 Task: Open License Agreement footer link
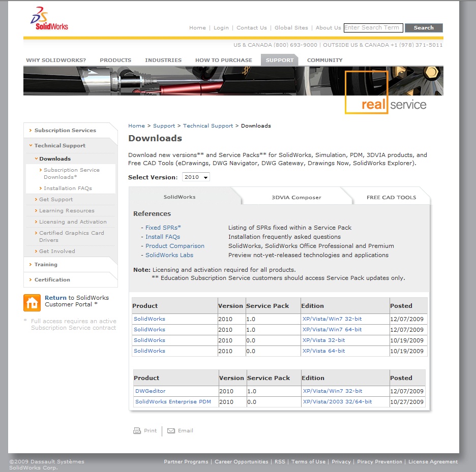coord(433,462)
